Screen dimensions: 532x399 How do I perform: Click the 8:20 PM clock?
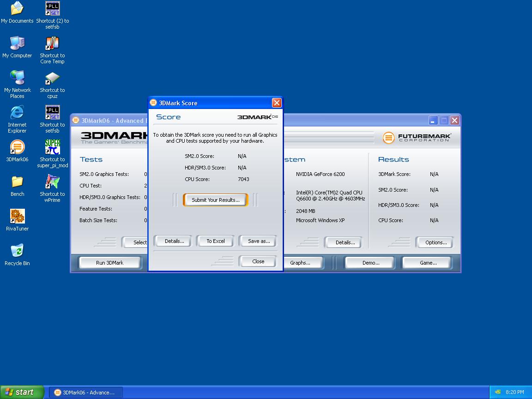point(514,392)
